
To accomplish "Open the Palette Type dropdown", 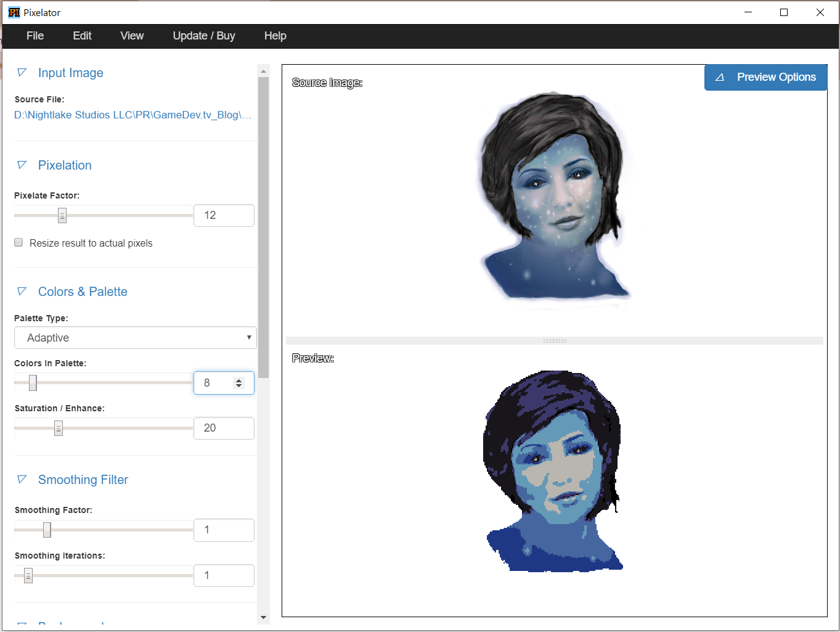I will pos(135,338).
